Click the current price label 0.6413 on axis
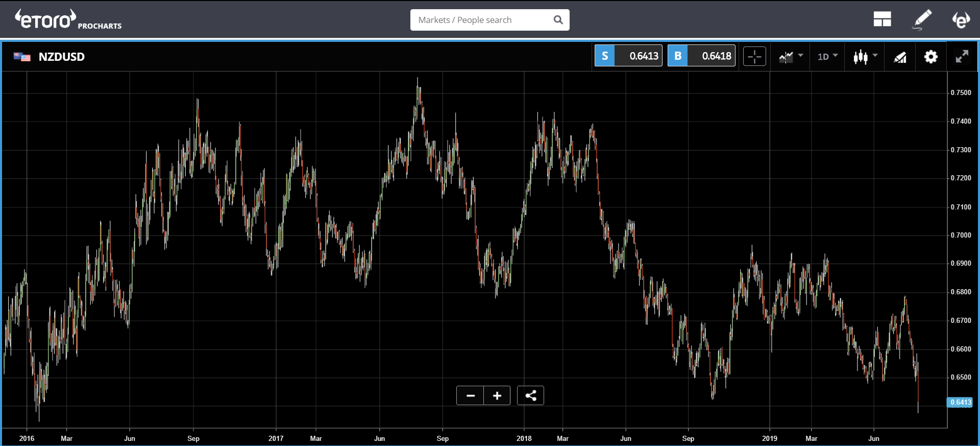 coord(960,402)
